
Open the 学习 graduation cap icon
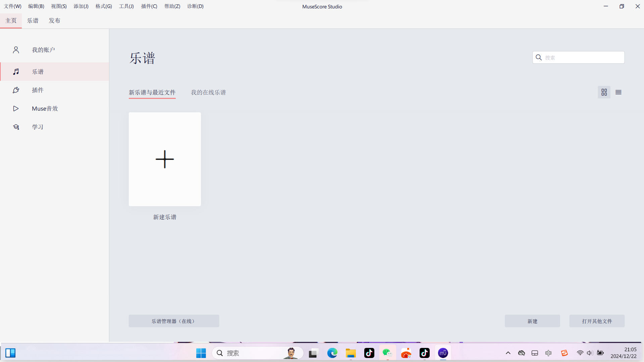(16, 127)
